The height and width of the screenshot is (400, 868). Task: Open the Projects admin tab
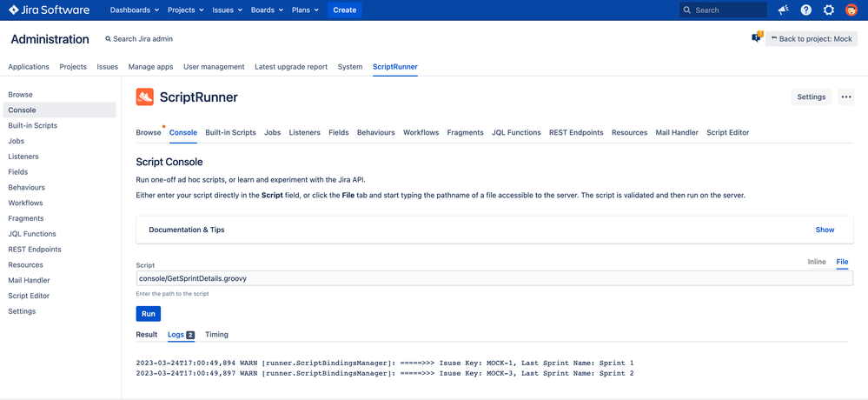pyautogui.click(x=73, y=66)
